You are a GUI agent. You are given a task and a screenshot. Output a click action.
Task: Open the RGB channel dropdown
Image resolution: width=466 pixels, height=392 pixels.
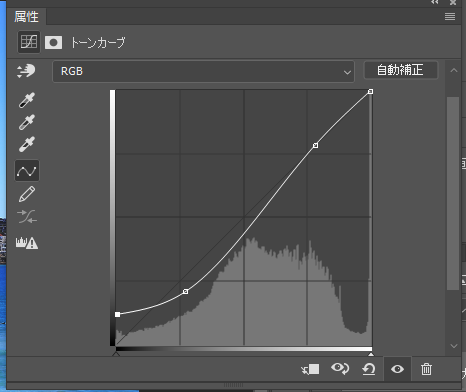(x=203, y=71)
